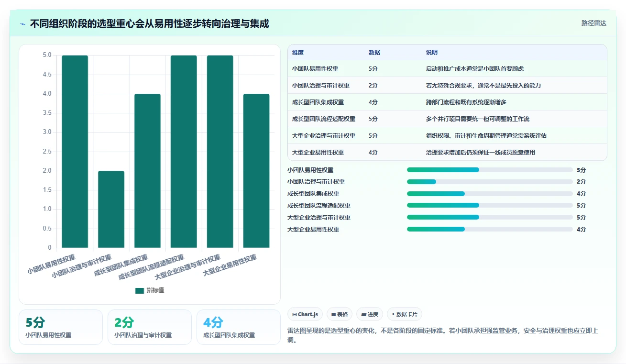Click the 小团队易用性权重 chart bar
Viewport: 626px width, 364px height.
[x=75, y=152]
